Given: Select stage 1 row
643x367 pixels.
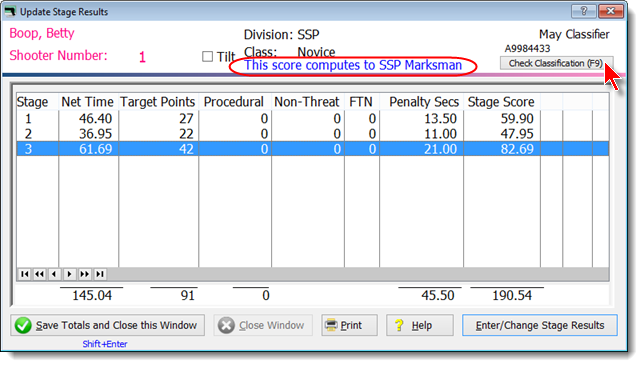Looking at the screenshot, I should coord(312,119).
